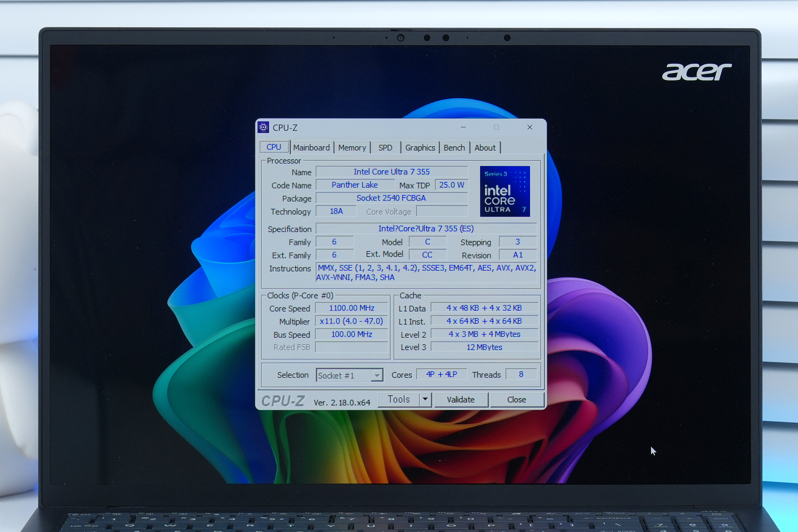Click the multiplier 'x11.0 (4.0 - 47.0)'
The width and height of the screenshot is (798, 532).
pos(351,321)
